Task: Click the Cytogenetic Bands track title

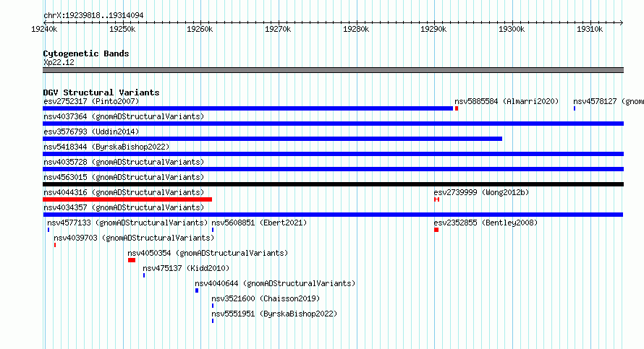Action: [86, 53]
